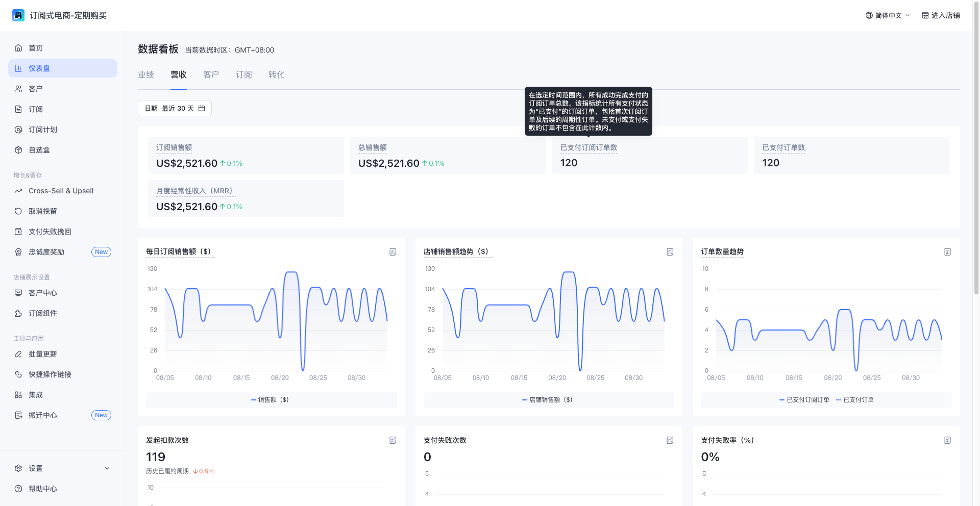The width and height of the screenshot is (980, 506).
Task: Open report icon on 订单数量趋势 chart
Action: click(948, 252)
